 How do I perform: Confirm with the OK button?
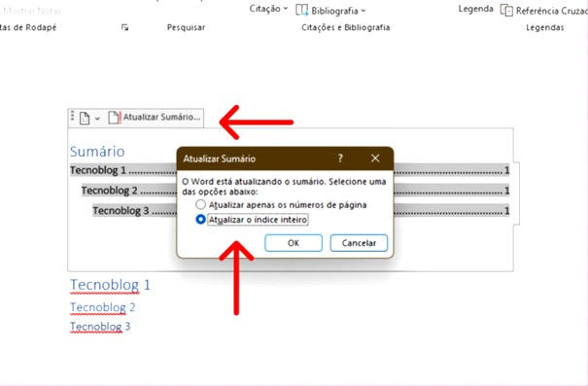coord(294,243)
